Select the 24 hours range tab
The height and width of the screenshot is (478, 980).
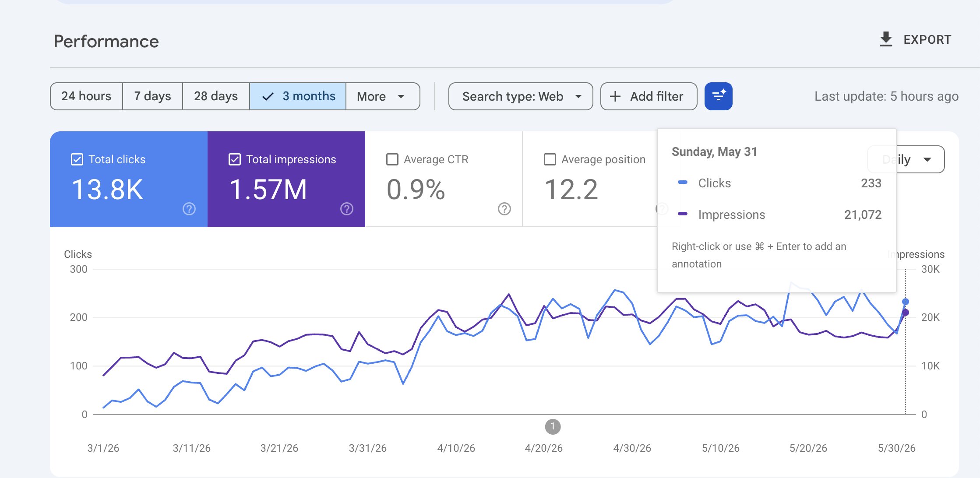(86, 96)
